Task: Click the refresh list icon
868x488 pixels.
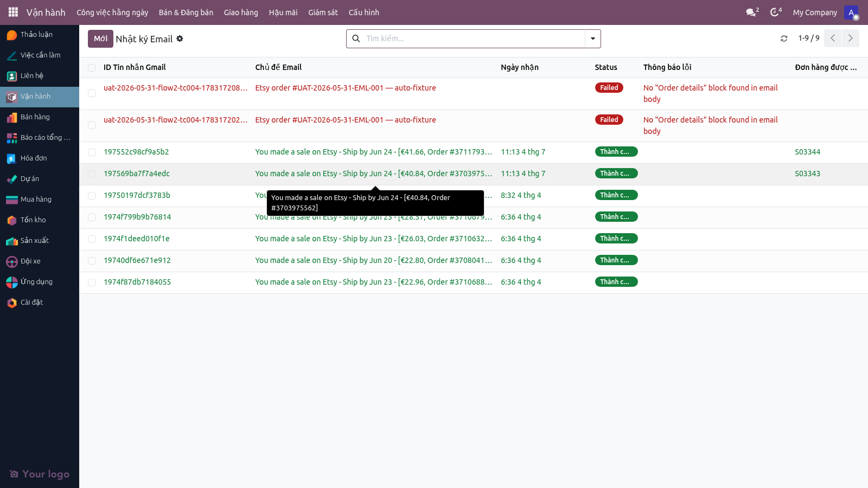Action: (784, 38)
